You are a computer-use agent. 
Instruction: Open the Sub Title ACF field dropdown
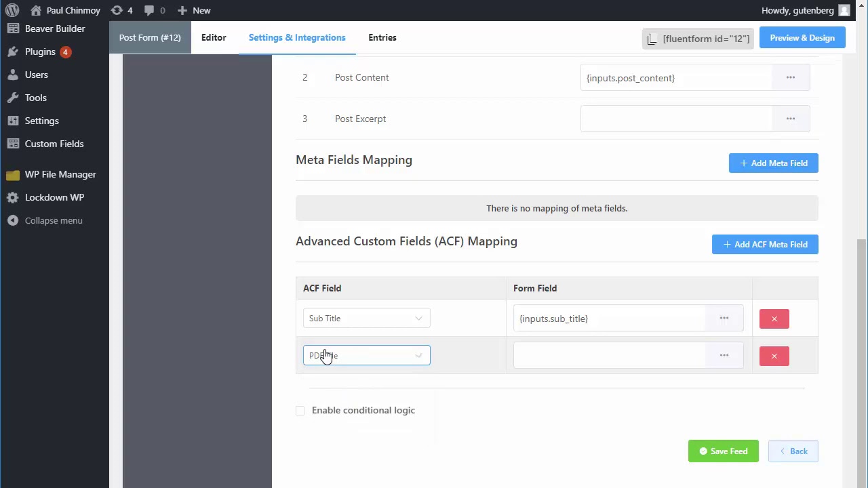point(366,319)
